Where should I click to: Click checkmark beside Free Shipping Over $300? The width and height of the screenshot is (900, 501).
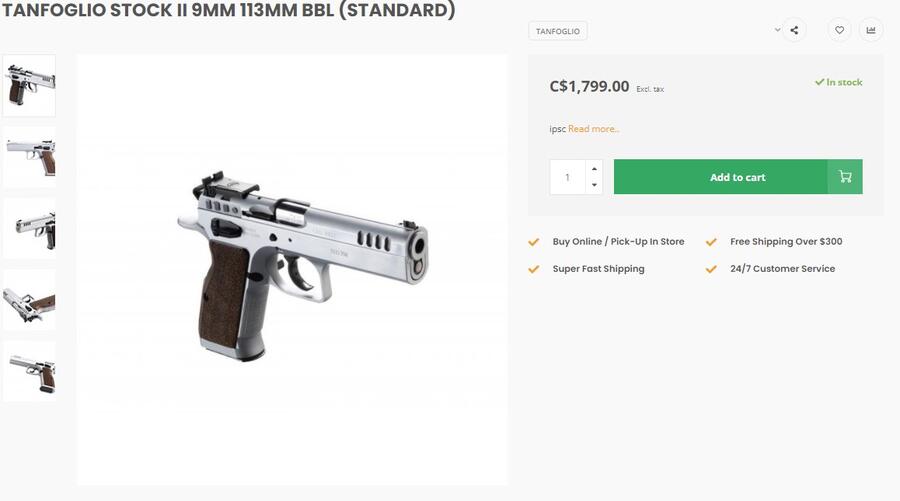(x=711, y=242)
